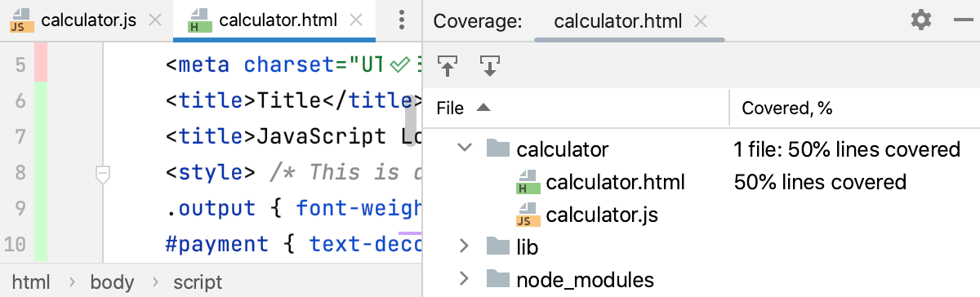Open the editor tabs three-dot menu

pyautogui.click(x=402, y=20)
